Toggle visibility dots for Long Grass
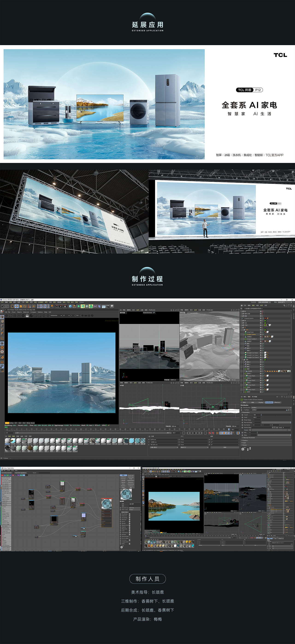295x644 pixels. pyautogui.click(x=263, y=332)
